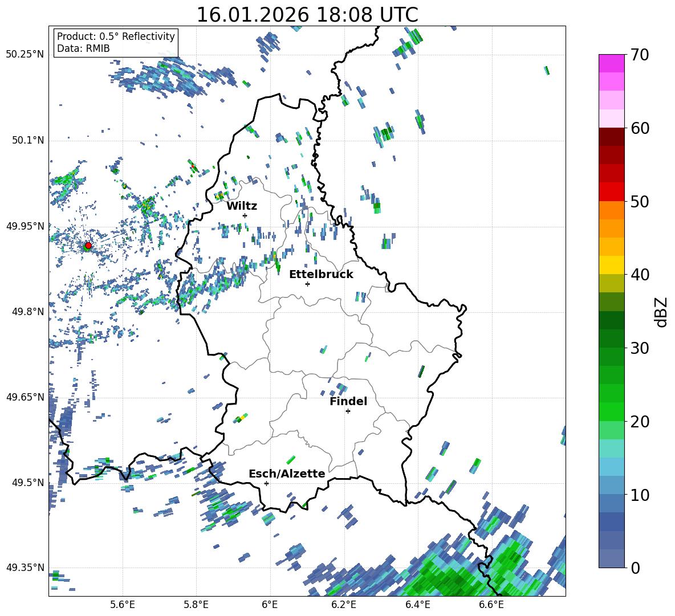
Task: Click the red radar site marker
Action: (x=88, y=246)
